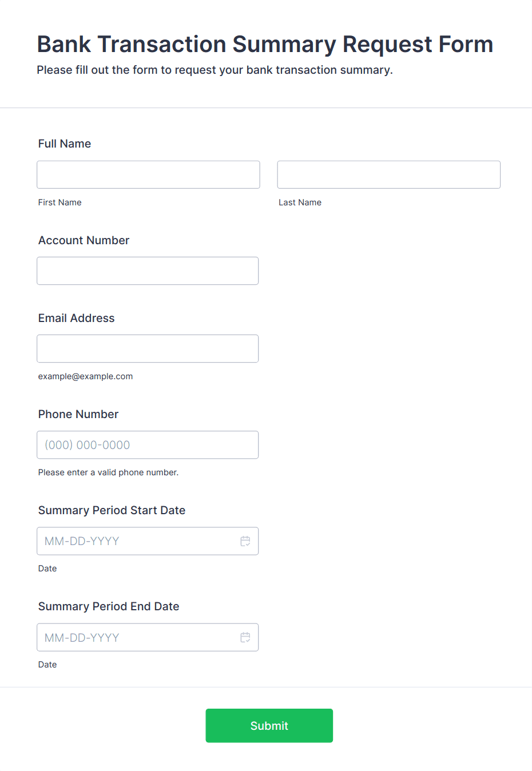Click the Phone Number label
This screenshot has height=771, width=532.
(78, 414)
